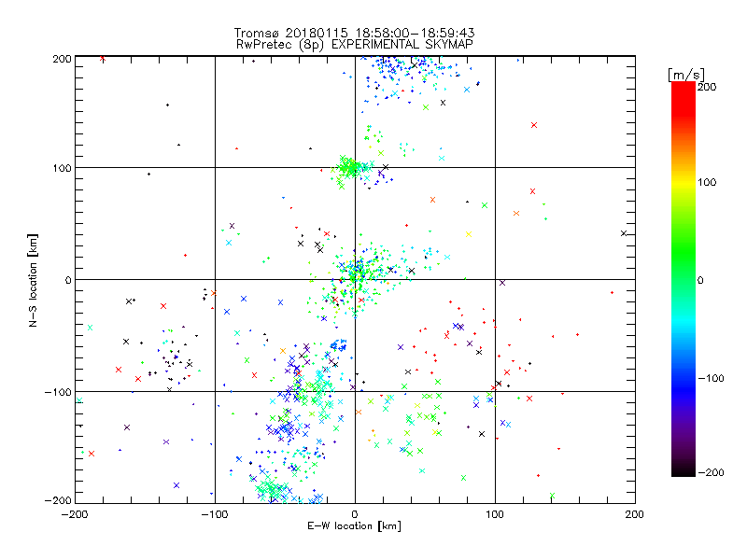Click the x-axis tick label '200'
The width and height of the screenshot is (747, 560).
(x=635, y=514)
